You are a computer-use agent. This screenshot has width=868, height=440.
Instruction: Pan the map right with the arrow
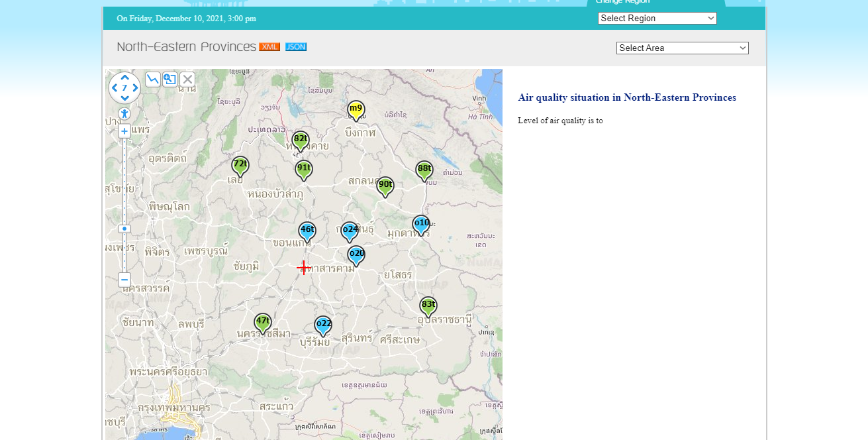click(135, 87)
